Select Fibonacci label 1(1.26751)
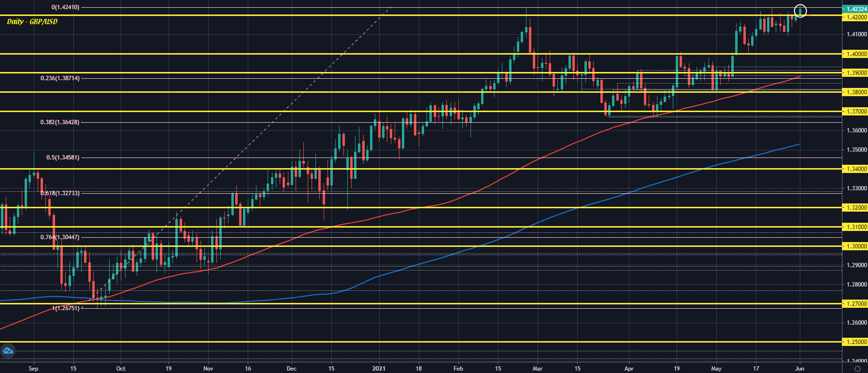This screenshot has width=868, height=373. [66, 308]
